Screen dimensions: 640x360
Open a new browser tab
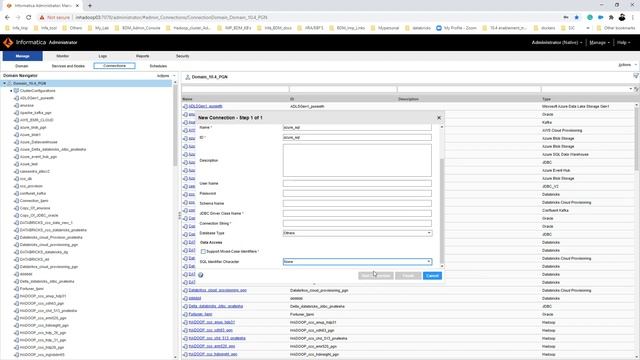(90, 6)
